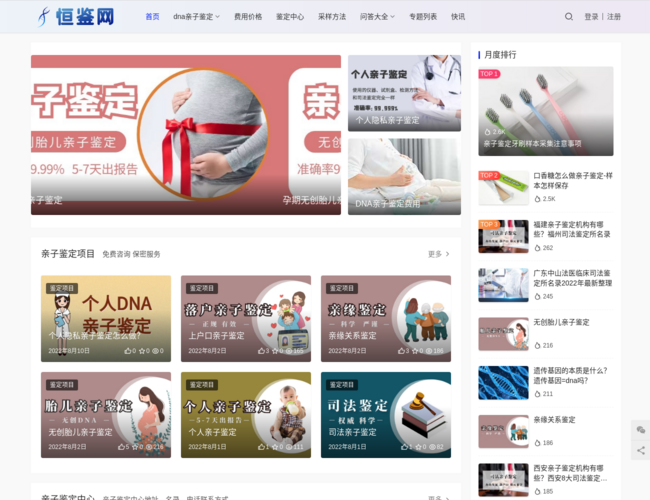The height and width of the screenshot is (500, 650).
Task: Click the 恒鉴网 site logo
Action: [76, 17]
